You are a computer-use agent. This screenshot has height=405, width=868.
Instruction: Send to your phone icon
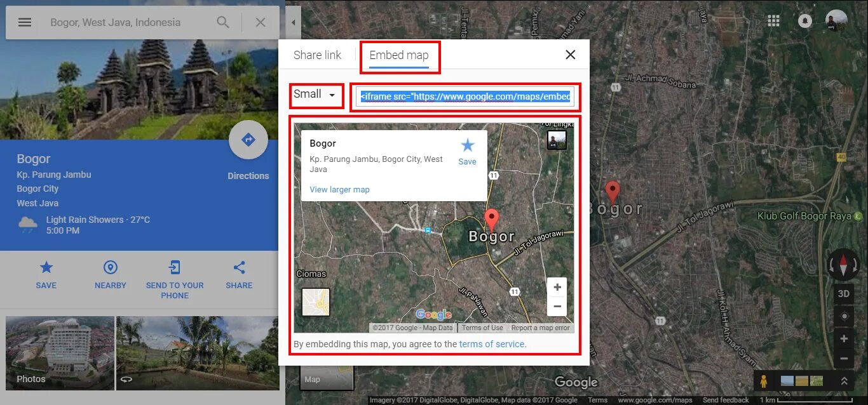(x=175, y=267)
